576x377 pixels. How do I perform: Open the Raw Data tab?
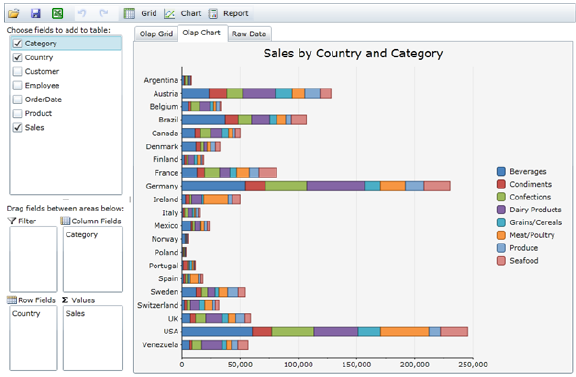pyautogui.click(x=249, y=34)
